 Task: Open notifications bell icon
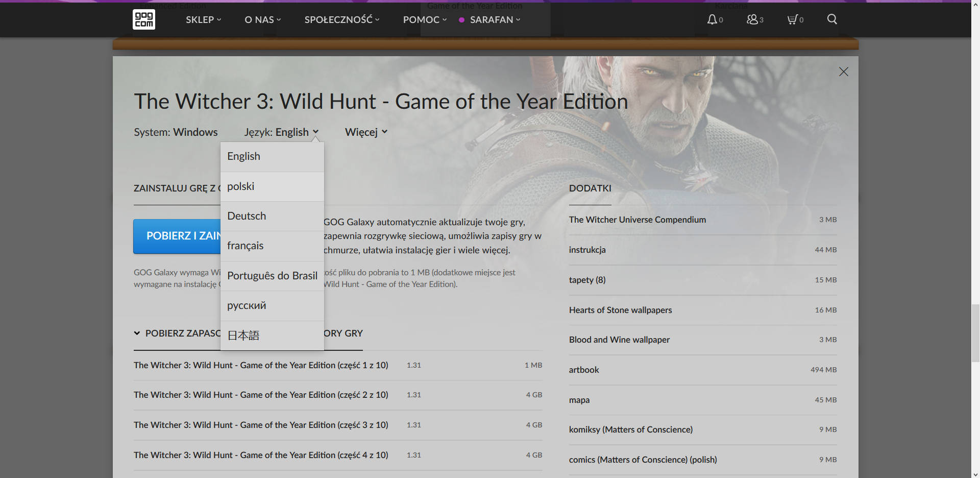[x=715, y=19]
